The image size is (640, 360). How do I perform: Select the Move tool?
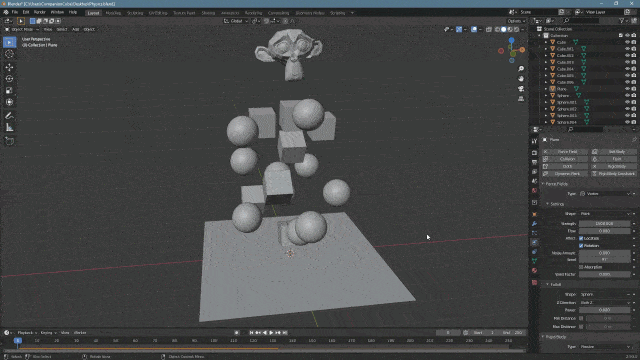pos(9,67)
